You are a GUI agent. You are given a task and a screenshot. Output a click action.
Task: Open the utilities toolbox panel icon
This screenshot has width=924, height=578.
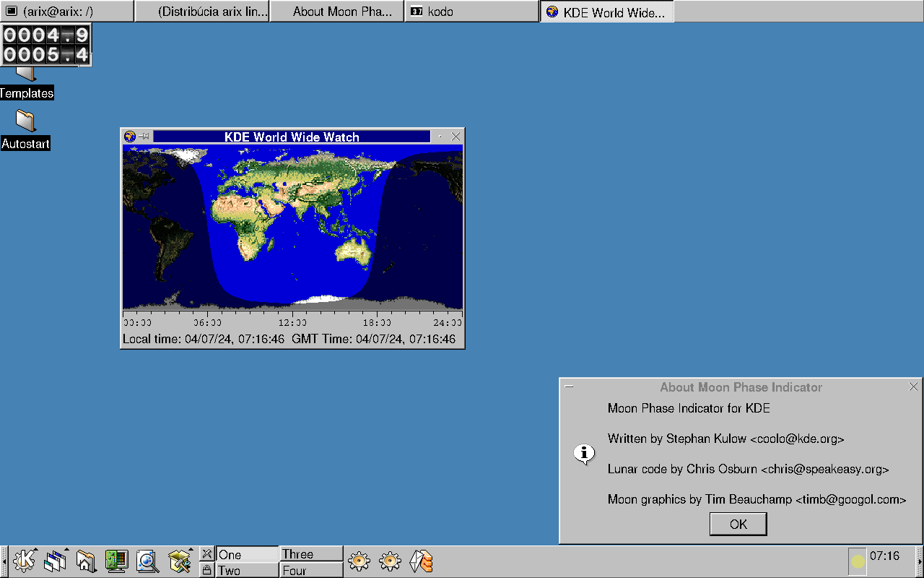pos(179,561)
